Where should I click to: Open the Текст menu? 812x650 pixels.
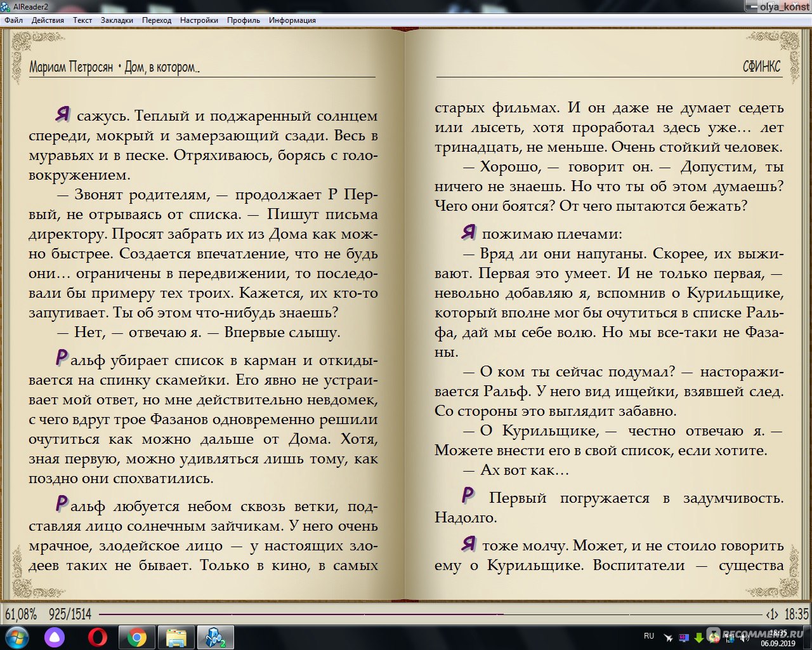point(82,20)
